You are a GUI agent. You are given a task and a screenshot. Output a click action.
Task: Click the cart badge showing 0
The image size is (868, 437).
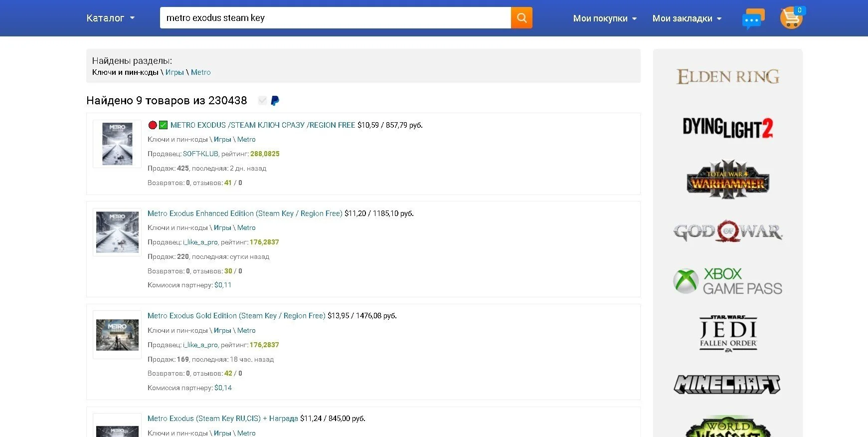tap(799, 10)
